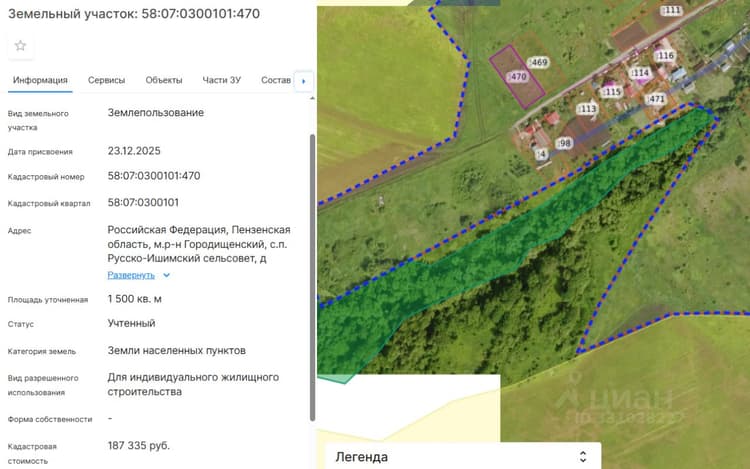Select parcel label 113 on map

[587, 109]
